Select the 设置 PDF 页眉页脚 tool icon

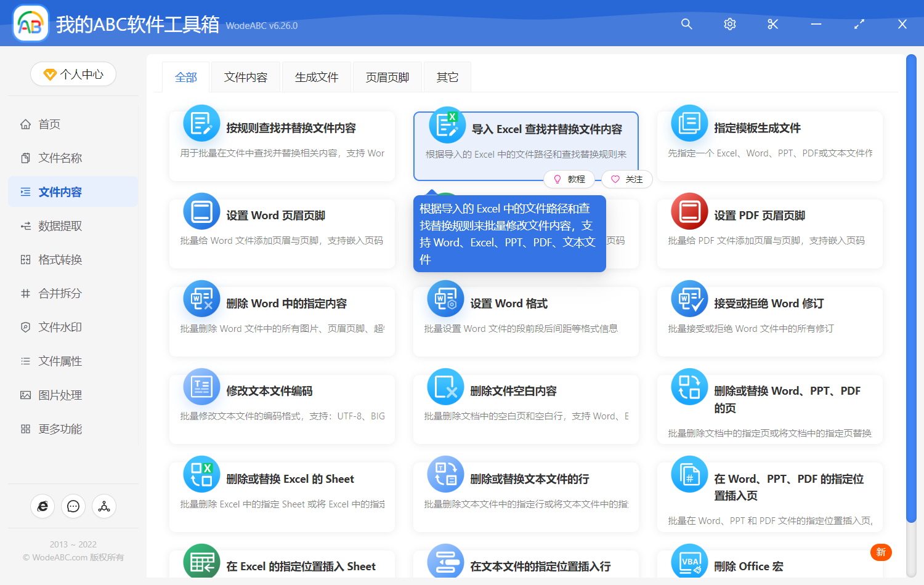689,211
